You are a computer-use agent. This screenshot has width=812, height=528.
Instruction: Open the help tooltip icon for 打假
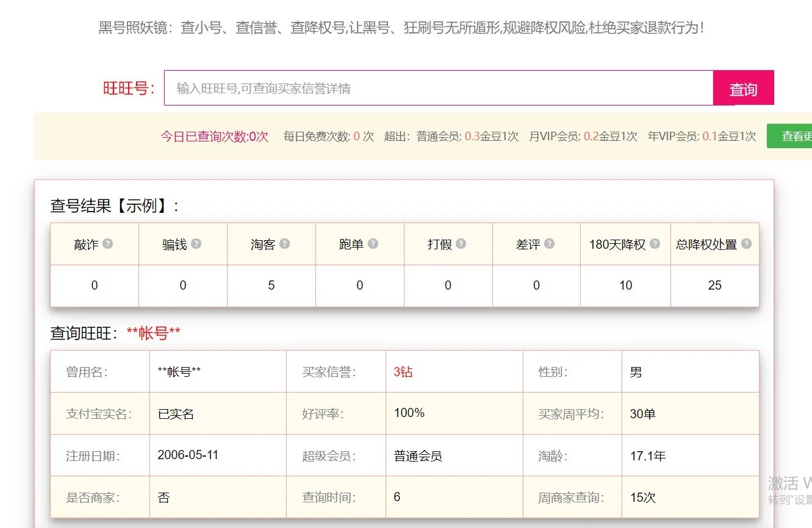[x=461, y=243]
